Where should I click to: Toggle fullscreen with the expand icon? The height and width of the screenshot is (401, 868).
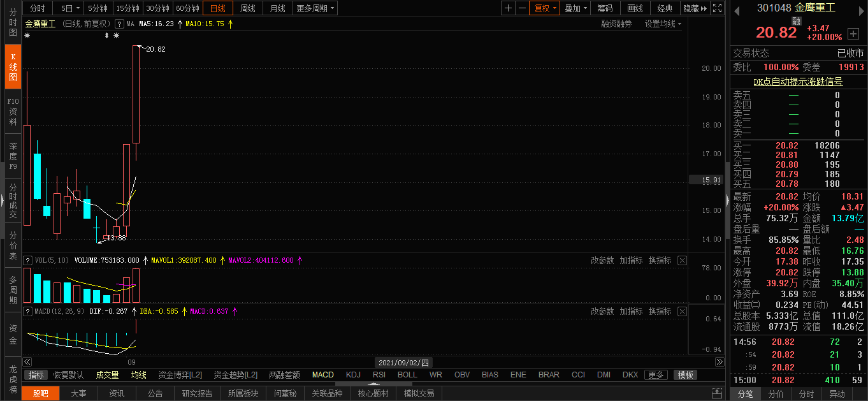click(x=717, y=8)
